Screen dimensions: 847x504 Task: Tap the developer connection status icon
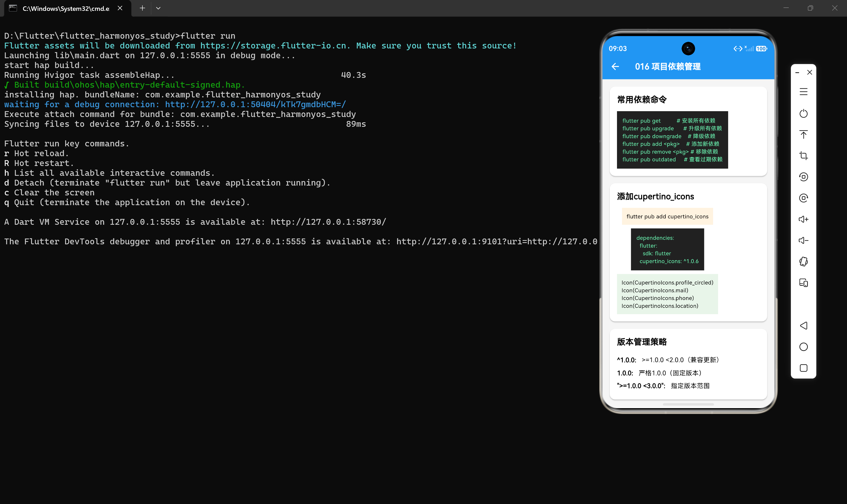(x=738, y=48)
